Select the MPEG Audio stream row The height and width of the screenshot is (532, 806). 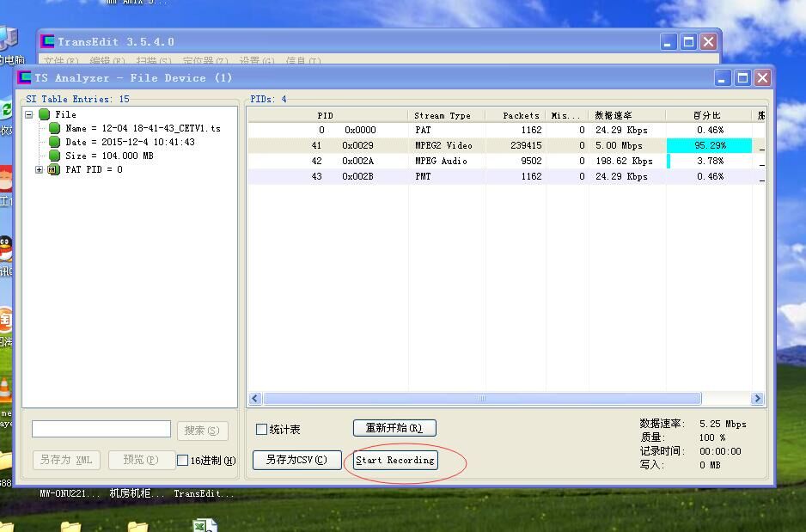point(507,161)
